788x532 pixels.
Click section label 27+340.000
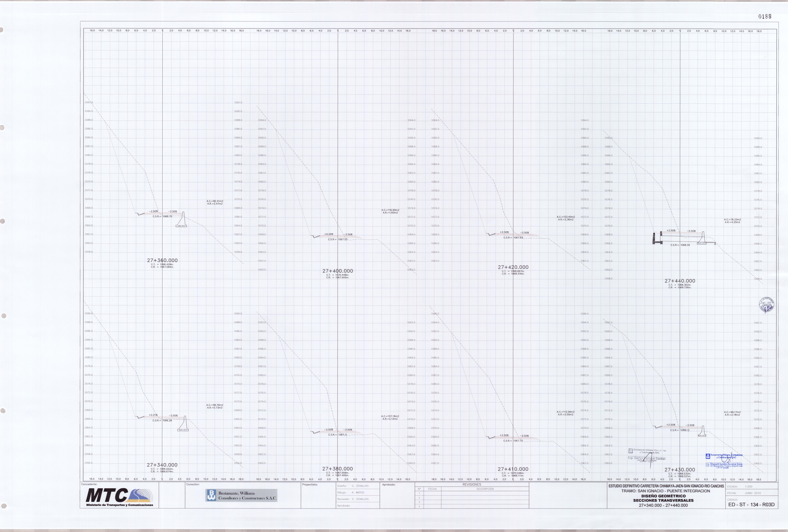coord(162,465)
